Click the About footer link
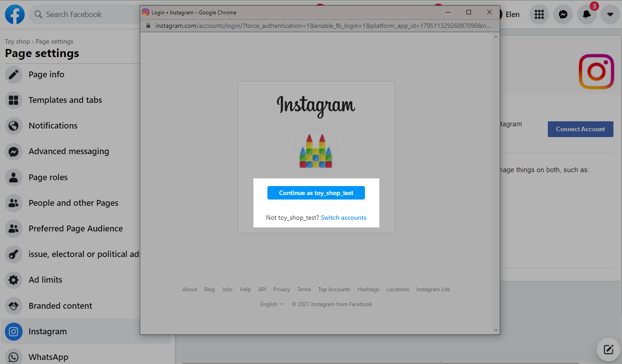Viewport: 622px width, 364px height. 190,289
